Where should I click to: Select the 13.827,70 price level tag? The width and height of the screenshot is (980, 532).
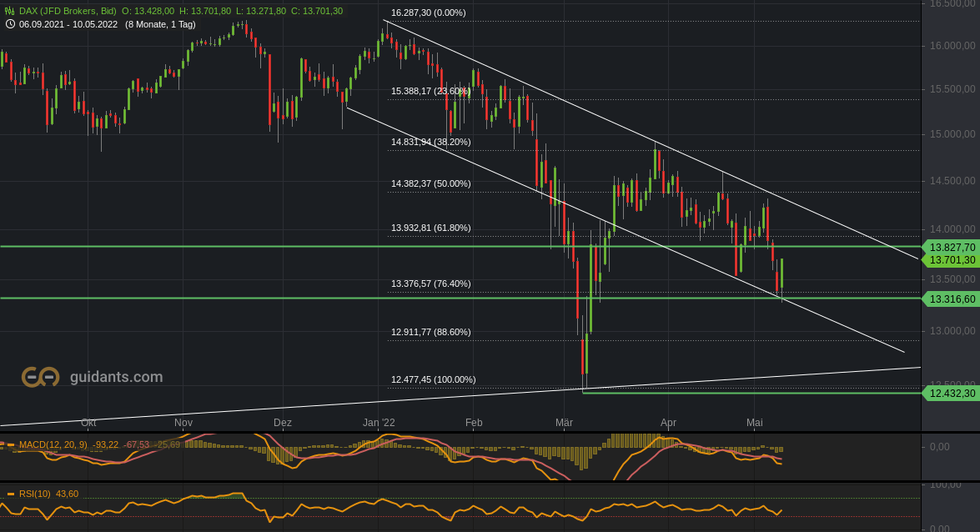tap(950, 247)
